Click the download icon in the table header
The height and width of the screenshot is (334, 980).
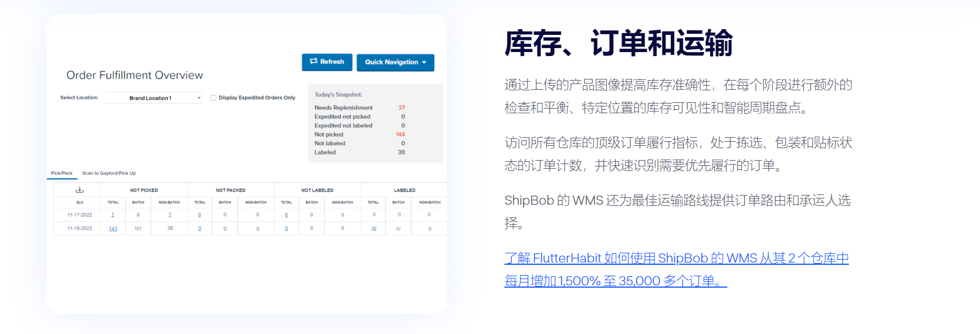coord(80,190)
